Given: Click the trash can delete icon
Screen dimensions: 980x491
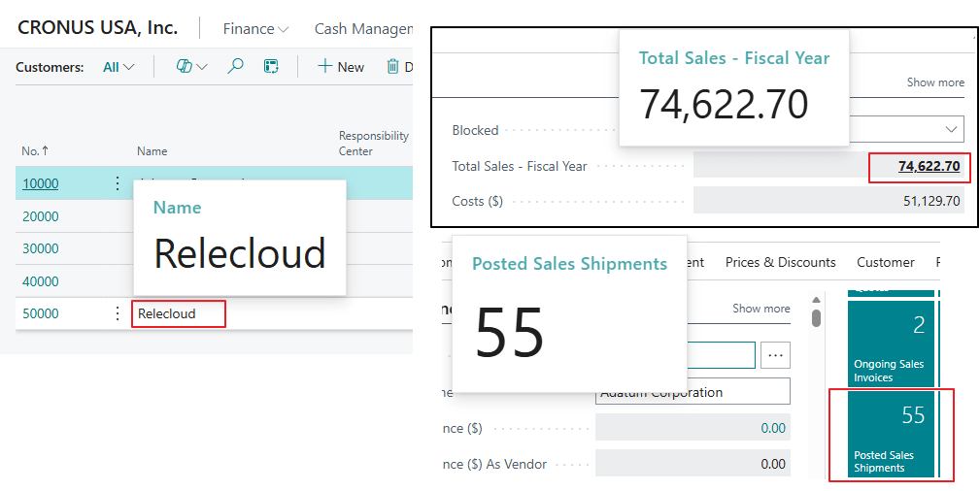Looking at the screenshot, I should click(x=393, y=67).
